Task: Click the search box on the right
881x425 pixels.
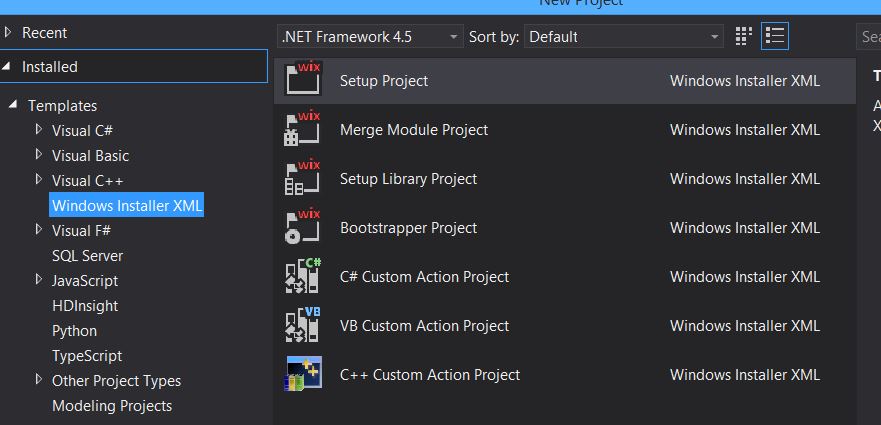Action: [x=869, y=37]
